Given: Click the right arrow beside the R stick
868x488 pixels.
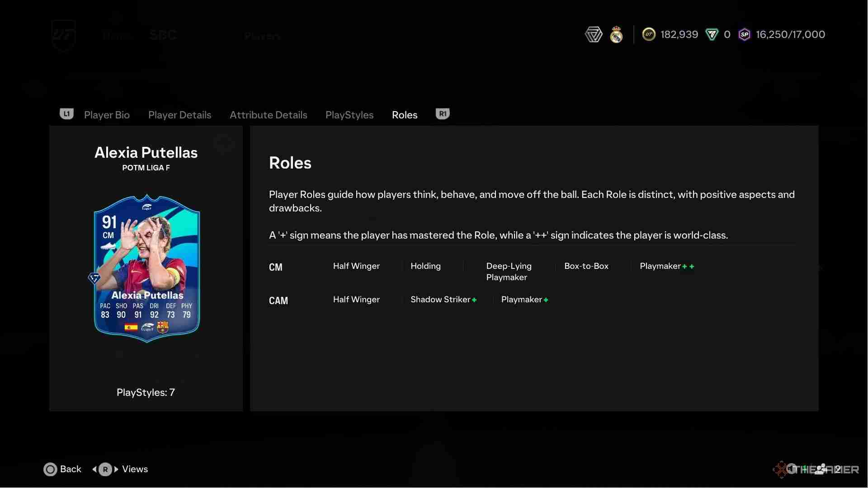Looking at the screenshot, I should click(x=116, y=469).
